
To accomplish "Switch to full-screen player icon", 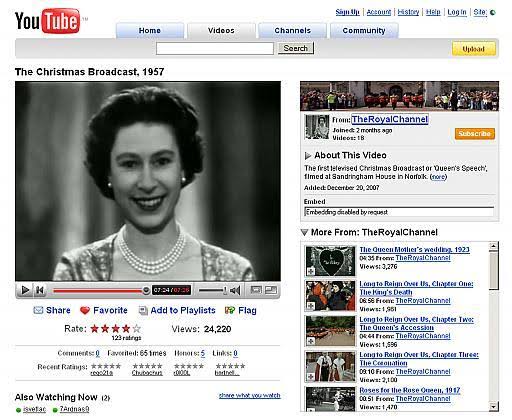I will pos(271,290).
